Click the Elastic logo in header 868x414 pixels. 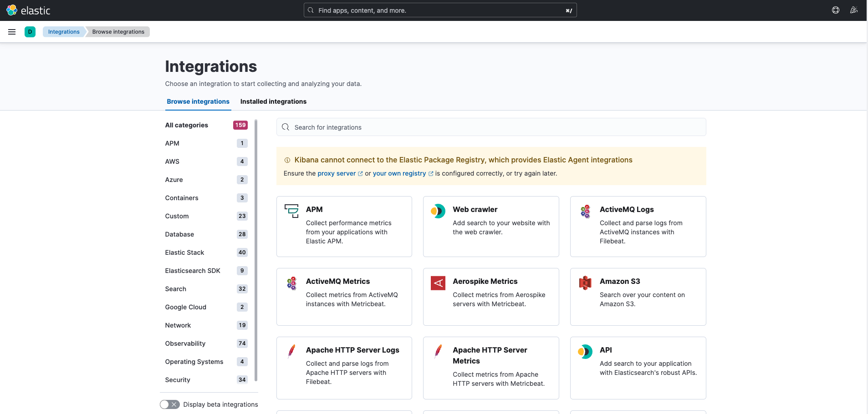coord(28,10)
